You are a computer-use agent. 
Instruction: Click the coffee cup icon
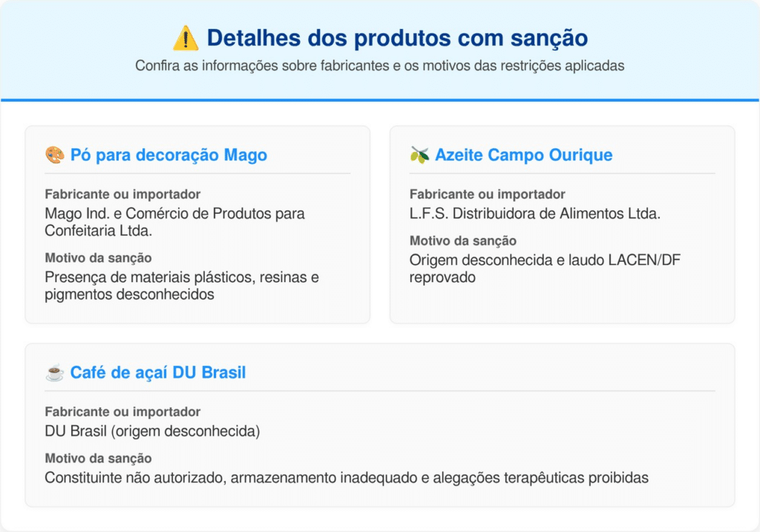pos(55,373)
